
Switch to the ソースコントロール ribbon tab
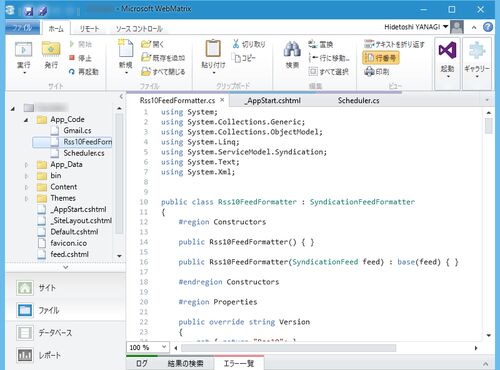click(139, 29)
